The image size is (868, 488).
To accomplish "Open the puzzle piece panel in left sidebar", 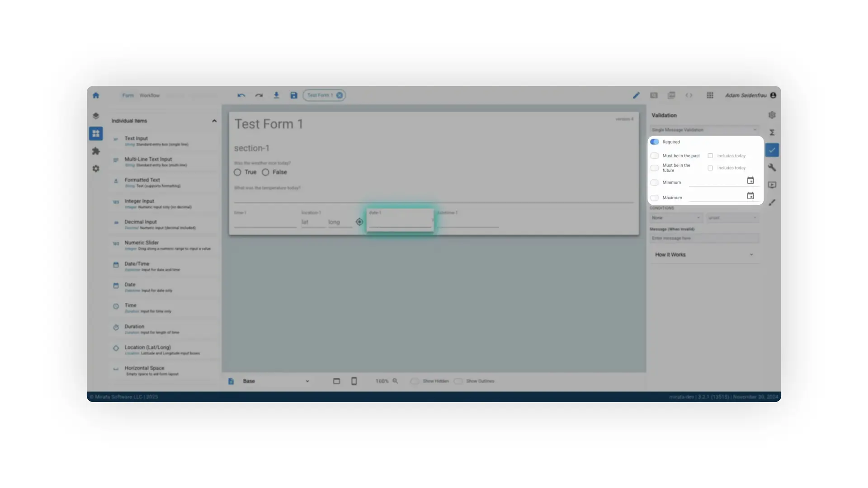I will tap(96, 151).
